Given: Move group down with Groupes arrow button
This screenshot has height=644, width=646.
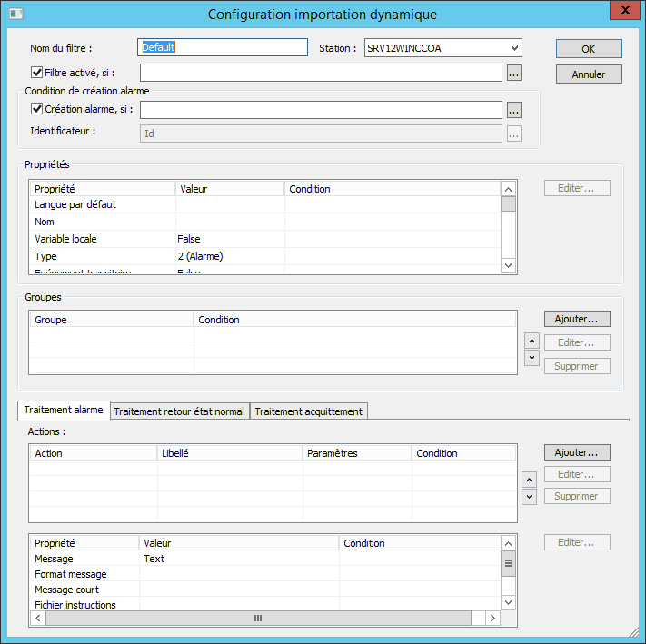Looking at the screenshot, I should 532,358.
